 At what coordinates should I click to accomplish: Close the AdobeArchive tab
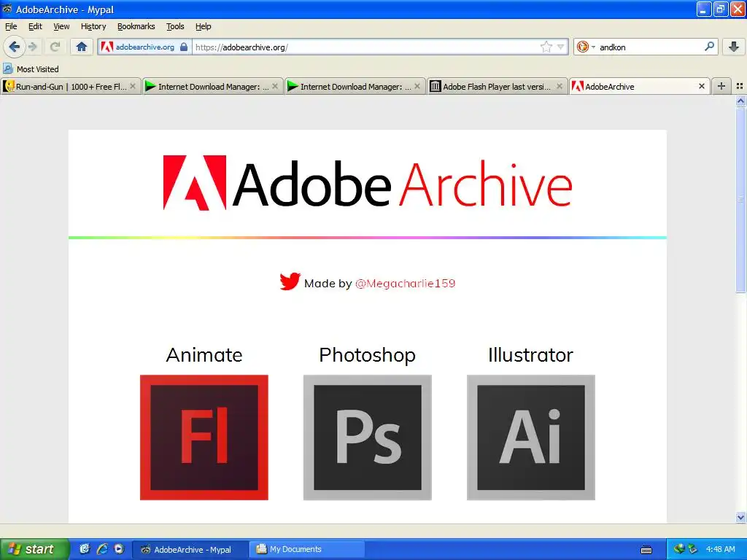(x=701, y=86)
